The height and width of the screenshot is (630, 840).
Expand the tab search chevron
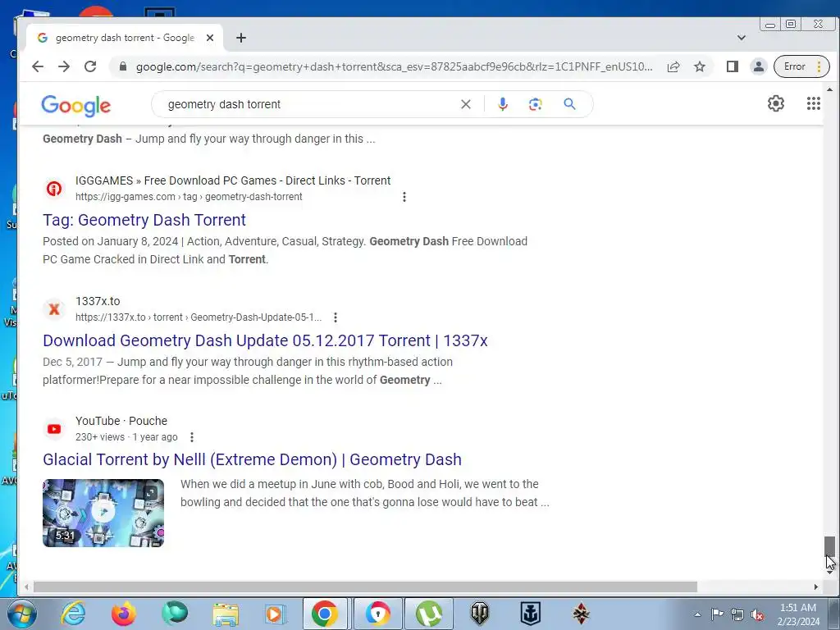[742, 38]
